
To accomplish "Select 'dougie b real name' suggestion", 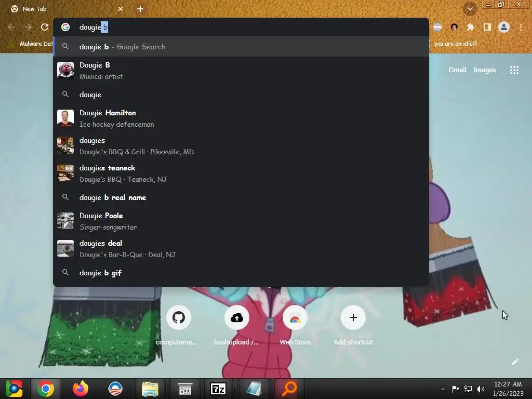I will coord(241,197).
